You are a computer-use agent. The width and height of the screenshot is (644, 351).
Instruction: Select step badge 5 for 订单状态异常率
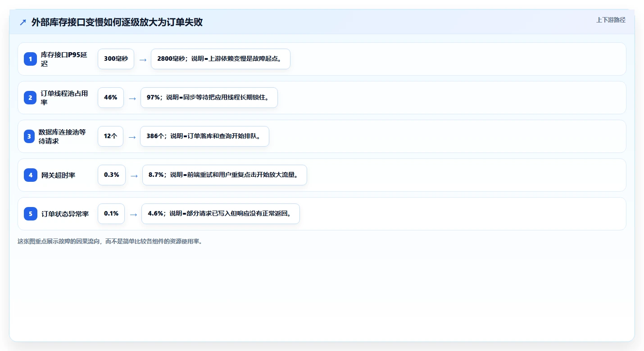coord(31,214)
